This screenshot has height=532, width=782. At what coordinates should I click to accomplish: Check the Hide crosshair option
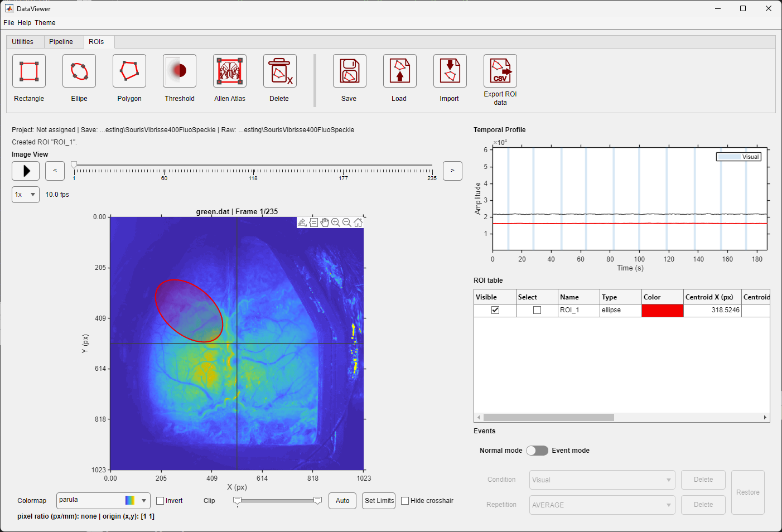pyautogui.click(x=405, y=501)
